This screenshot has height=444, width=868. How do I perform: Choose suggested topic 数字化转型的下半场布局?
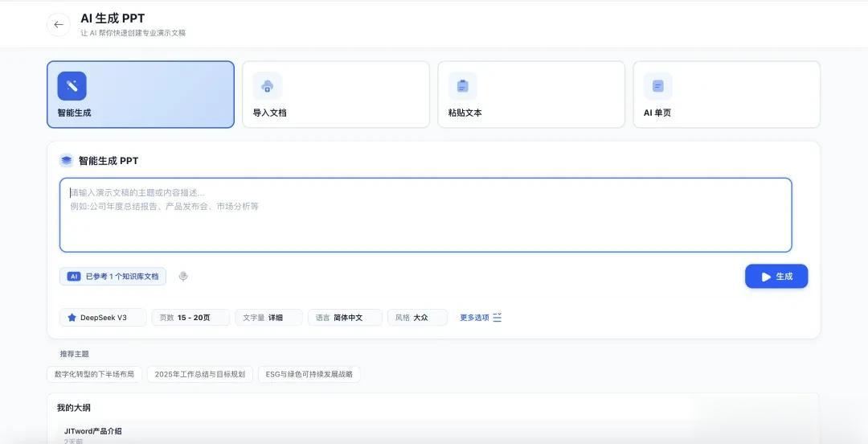click(x=94, y=374)
